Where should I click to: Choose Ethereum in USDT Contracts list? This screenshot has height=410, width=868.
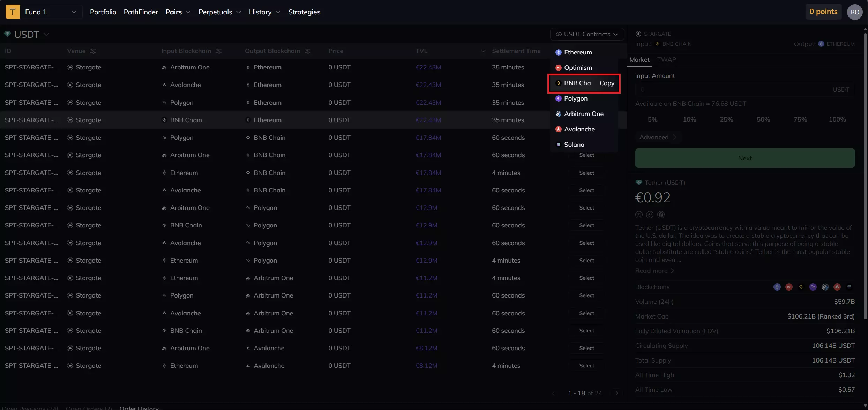tap(584, 52)
